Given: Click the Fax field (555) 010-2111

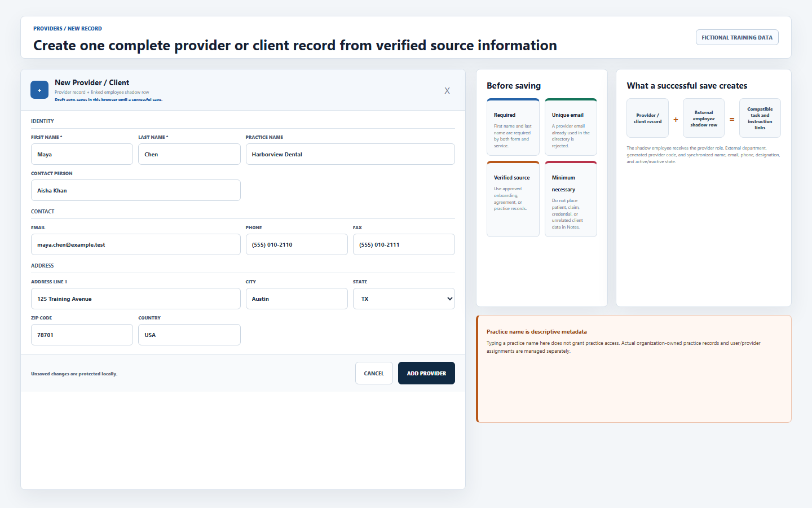Looking at the screenshot, I should [404, 244].
